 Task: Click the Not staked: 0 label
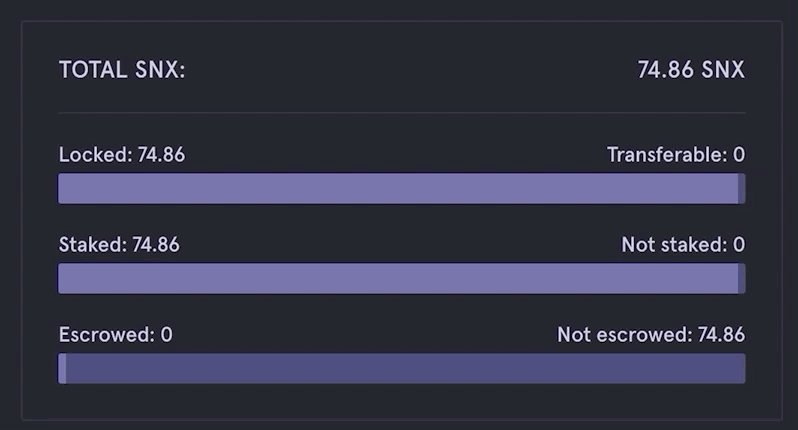[683, 245]
